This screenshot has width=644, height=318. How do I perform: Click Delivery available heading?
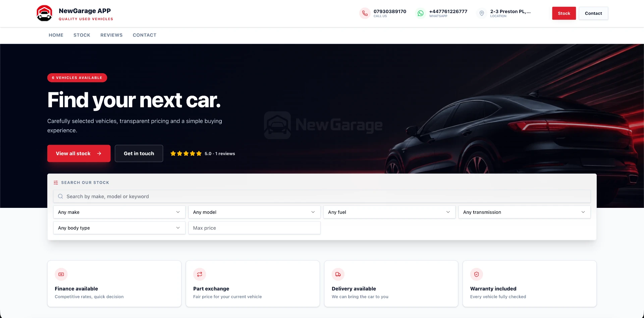(354, 289)
